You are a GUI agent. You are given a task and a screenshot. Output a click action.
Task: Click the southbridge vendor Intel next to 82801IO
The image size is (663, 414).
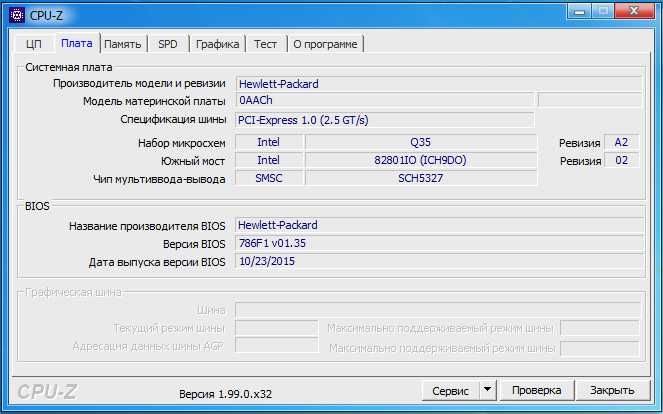pos(269,160)
